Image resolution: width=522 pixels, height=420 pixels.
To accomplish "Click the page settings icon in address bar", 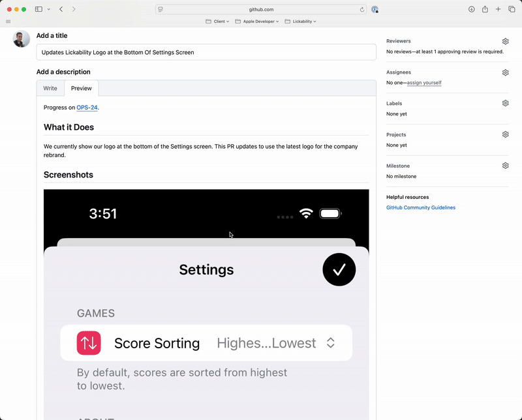I will 161,10.
